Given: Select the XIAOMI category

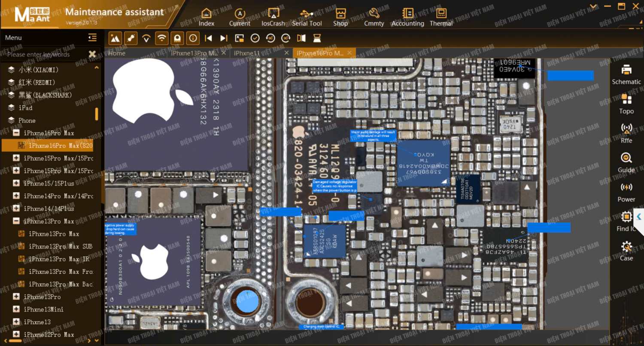Looking at the screenshot, I should point(39,70).
